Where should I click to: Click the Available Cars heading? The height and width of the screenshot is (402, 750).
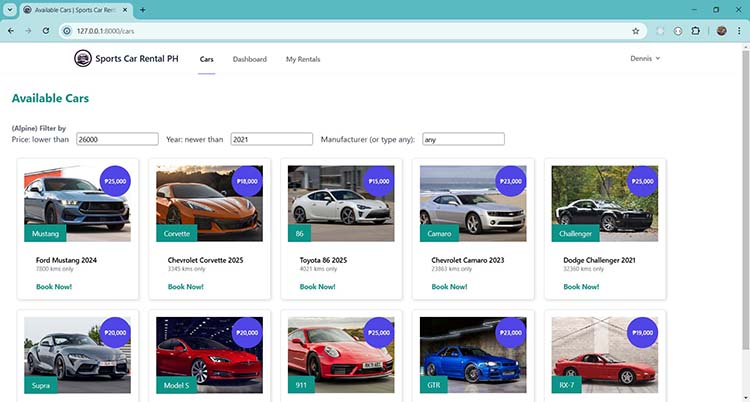[x=50, y=98]
